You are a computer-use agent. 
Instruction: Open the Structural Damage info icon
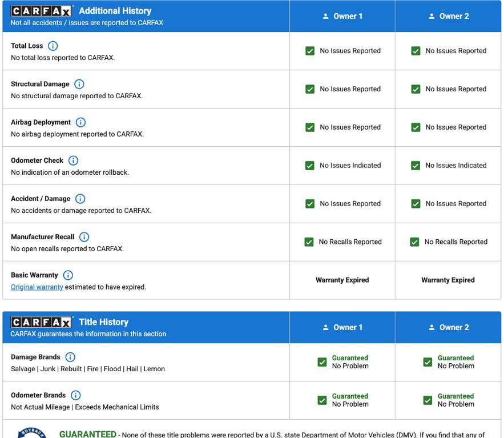(x=79, y=85)
